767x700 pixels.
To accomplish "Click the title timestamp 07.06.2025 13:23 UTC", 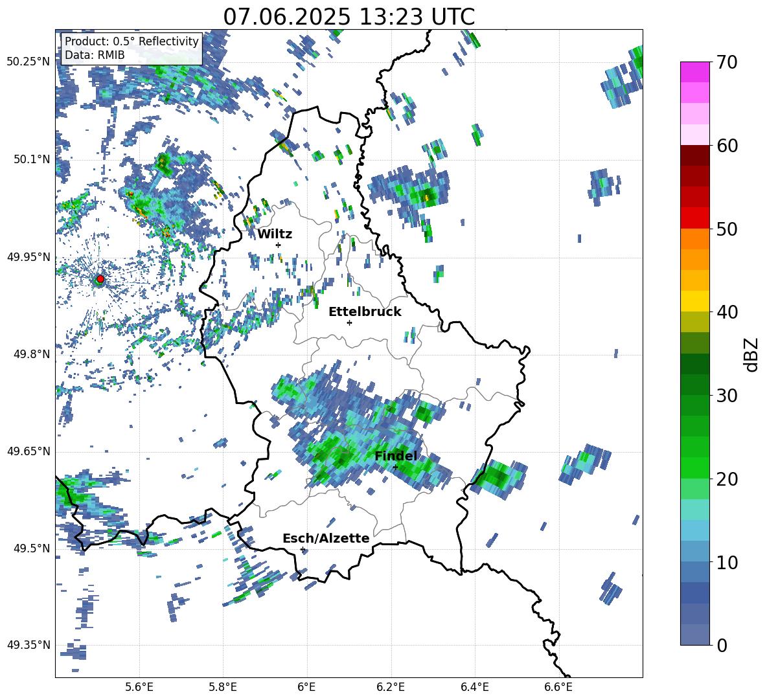I will coord(349,17).
